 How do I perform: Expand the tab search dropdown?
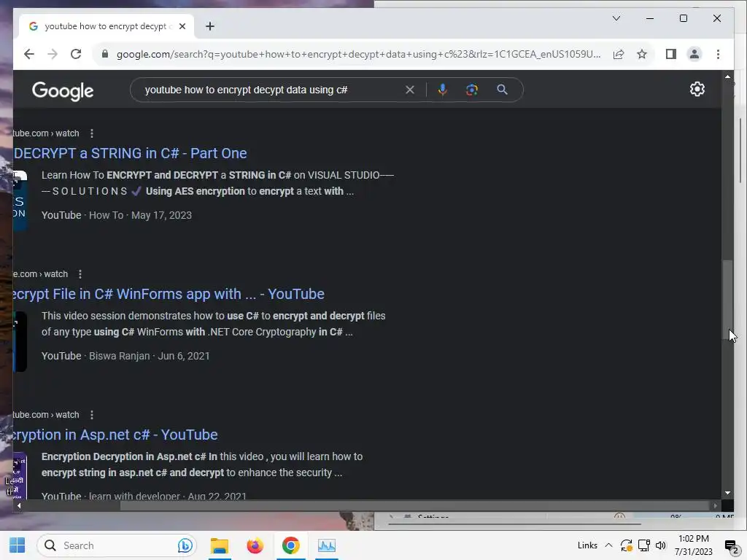point(616,18)
